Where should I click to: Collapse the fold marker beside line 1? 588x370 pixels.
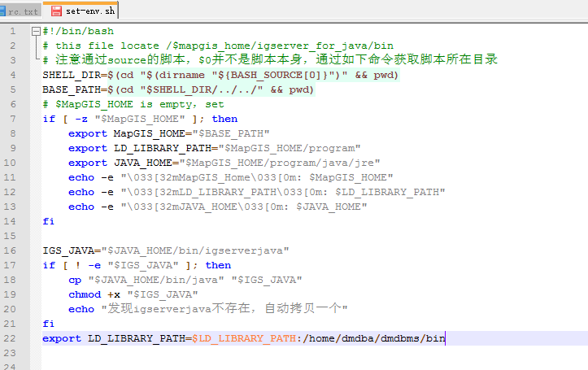click(x=36, y=31)
